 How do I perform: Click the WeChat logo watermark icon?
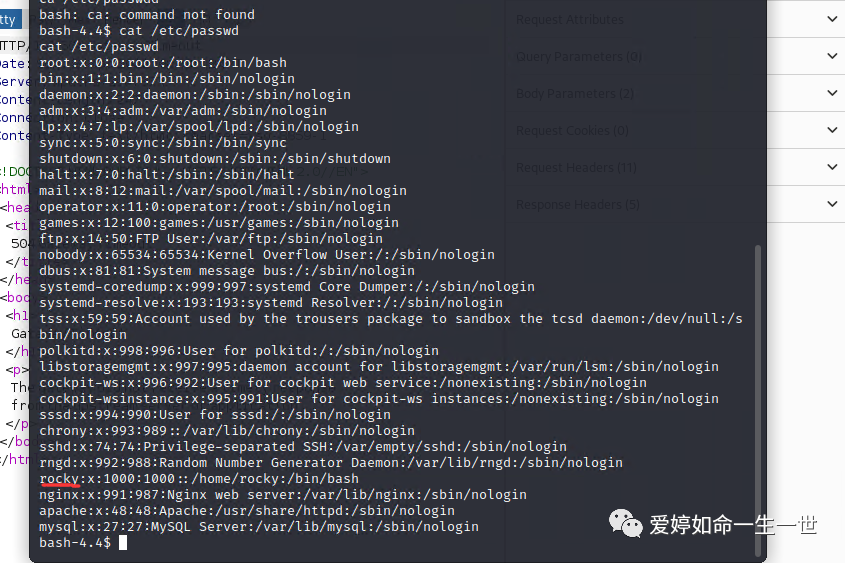pos(625,524)
